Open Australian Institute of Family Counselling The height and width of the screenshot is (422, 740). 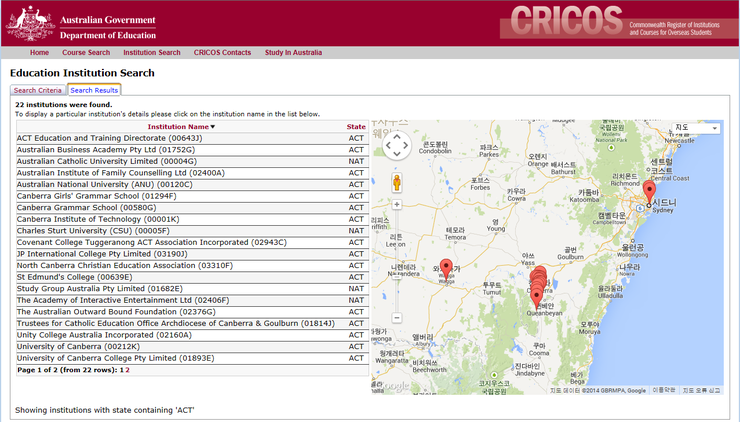121,173
